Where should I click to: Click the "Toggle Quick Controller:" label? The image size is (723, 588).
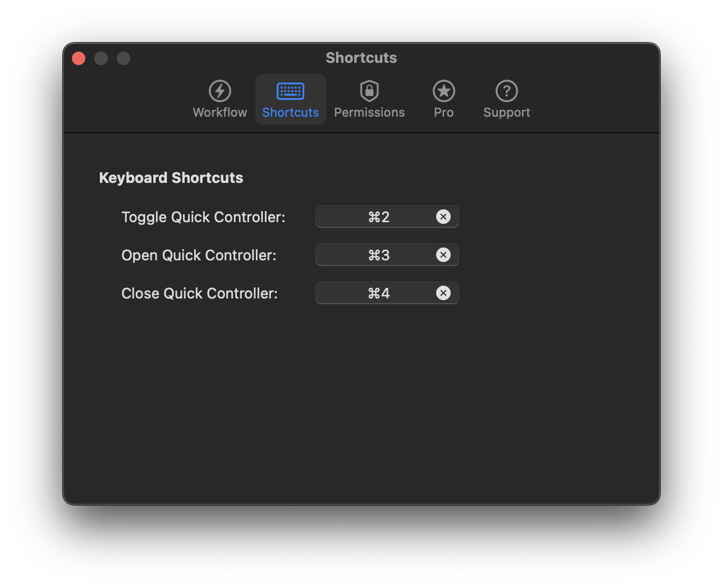[x=203, y=217]
